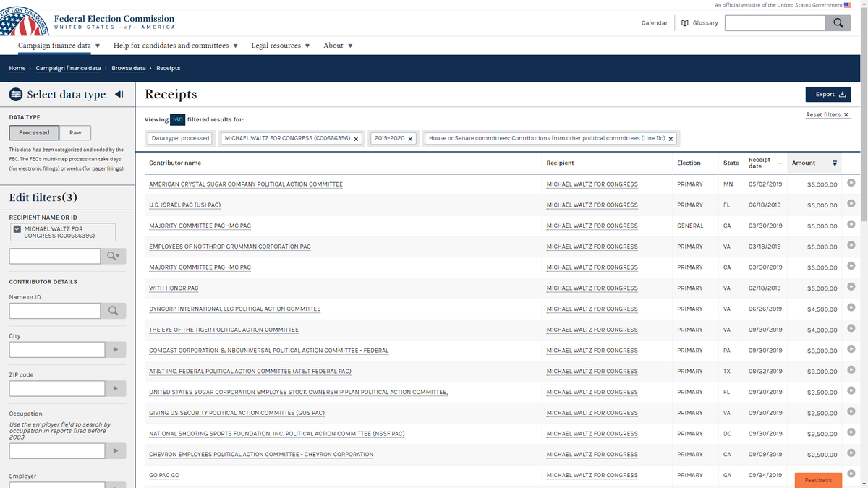The width and height of the screenshot is (868, 488).
Task: Expand details for Chevron Employees PAC row
Action: click(851, 454)
